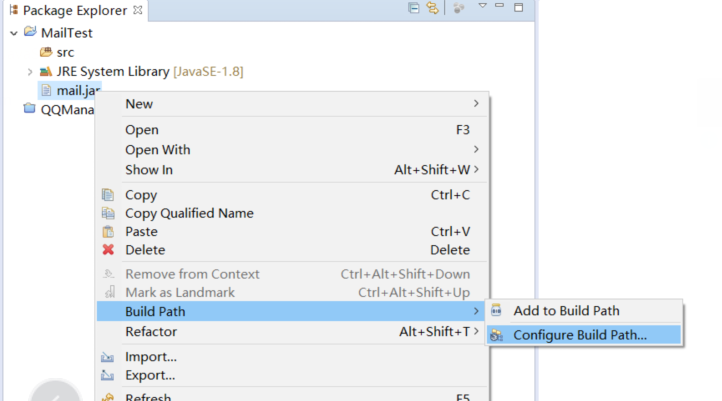Choose Refresh from context menu
This screenshot has width=722, height=401.
[x=293, y=396]
